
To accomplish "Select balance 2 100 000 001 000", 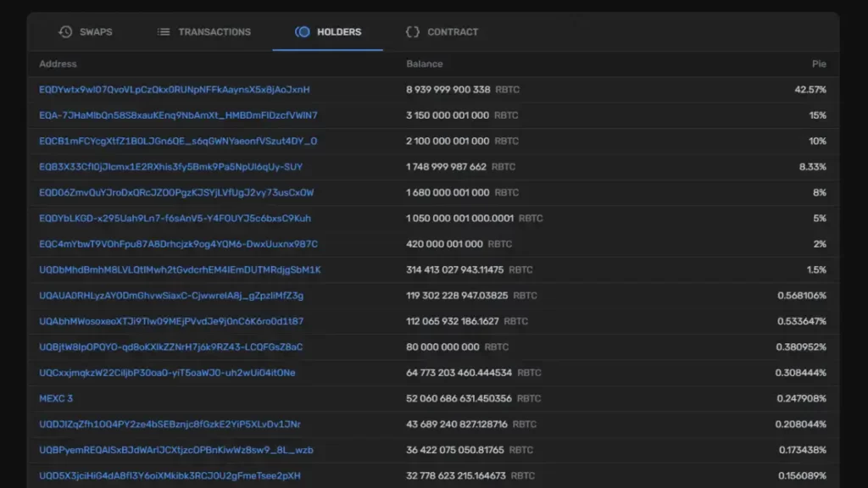I will point(448,141).
